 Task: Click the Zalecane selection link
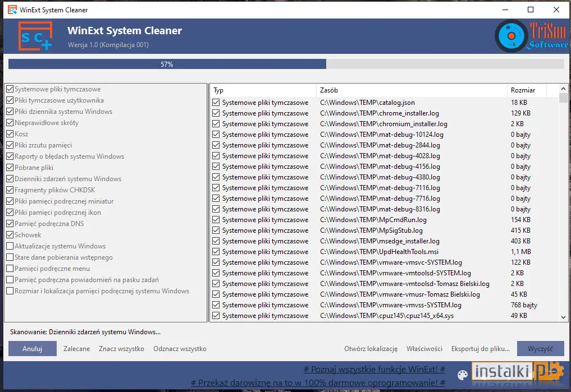[x=76, y=349]
